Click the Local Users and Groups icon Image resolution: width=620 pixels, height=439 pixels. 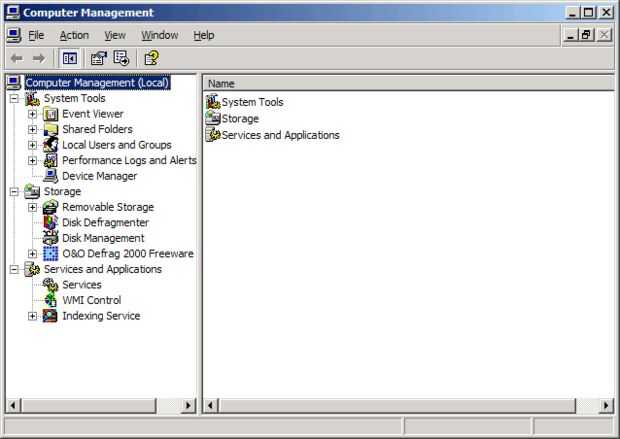click(51, 145)
